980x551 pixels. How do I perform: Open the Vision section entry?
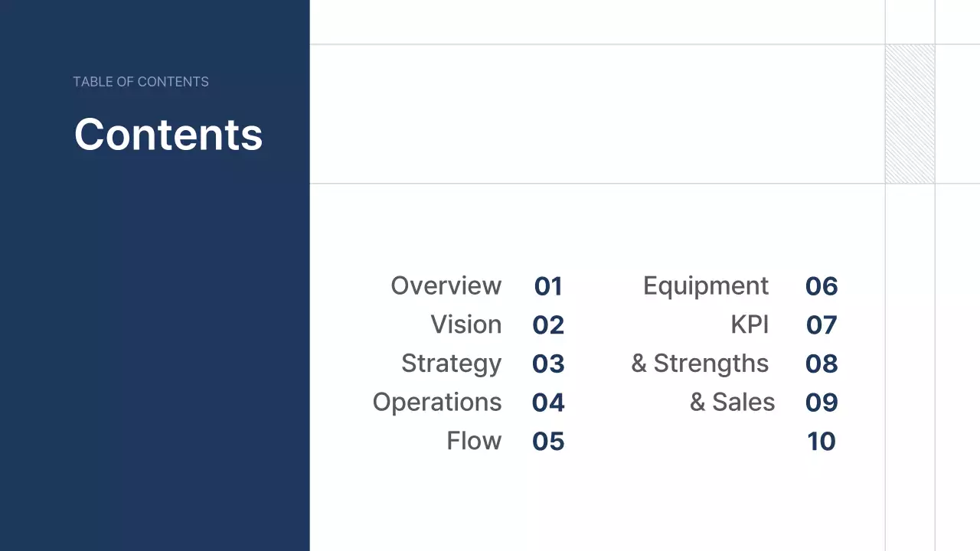pos(465,324)
